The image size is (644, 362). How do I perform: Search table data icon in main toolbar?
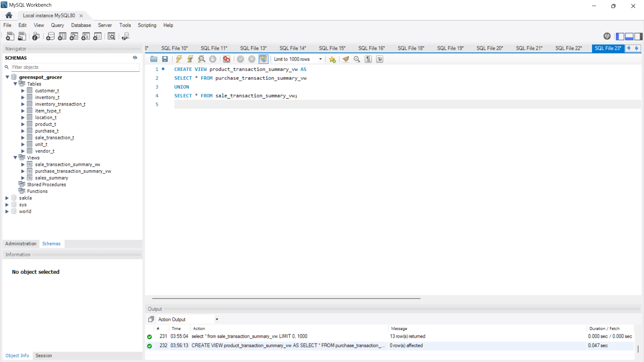click(x=111, y=36)
